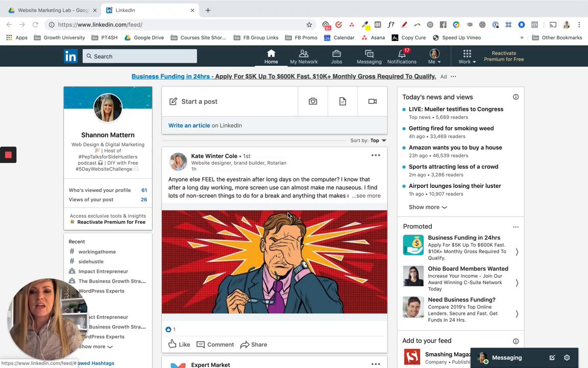Image resolution: width=588 pixels, height=368 pixels.
Task: Click the LinkedIn logo icon
Action: (x=70, y=56)
